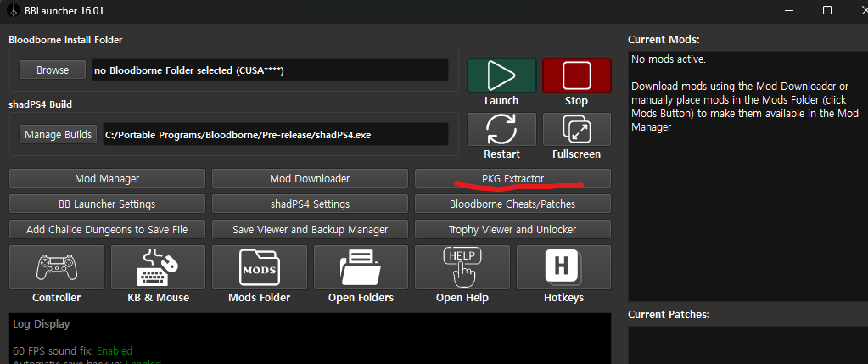
Task: Open the Hotkeys H icon
Action: point(563,267)
